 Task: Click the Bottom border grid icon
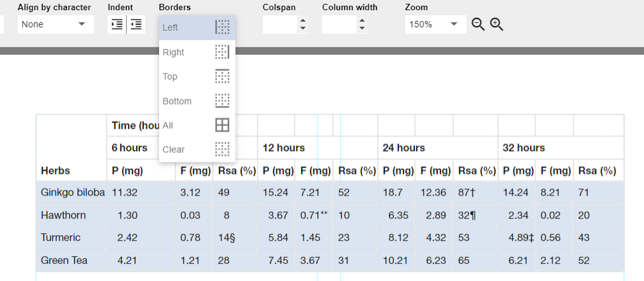(222, 101)
